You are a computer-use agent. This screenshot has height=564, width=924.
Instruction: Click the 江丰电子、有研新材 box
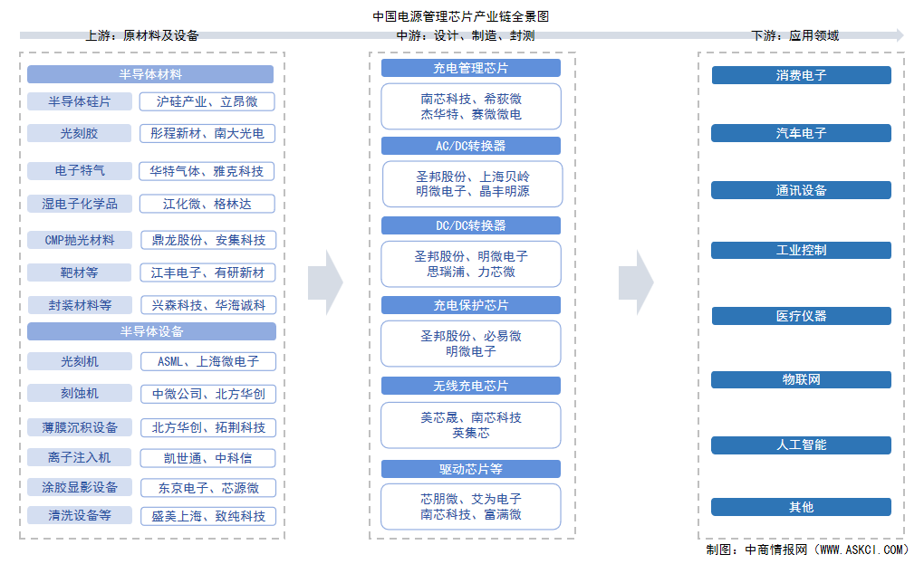pos(208,272)
